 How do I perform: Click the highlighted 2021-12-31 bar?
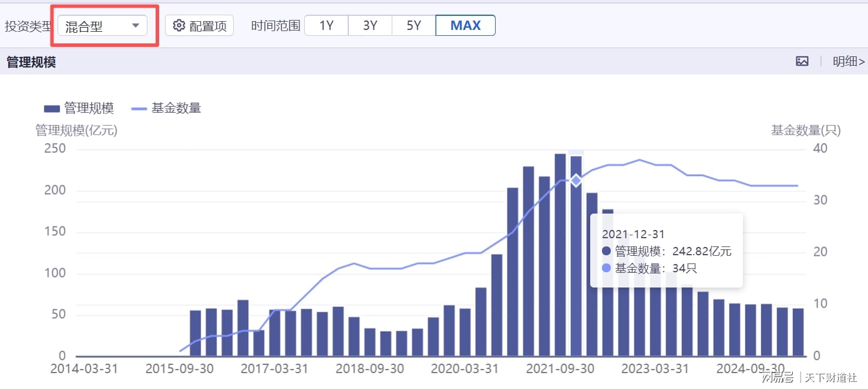pyautogui.click(x=576, y=256)
